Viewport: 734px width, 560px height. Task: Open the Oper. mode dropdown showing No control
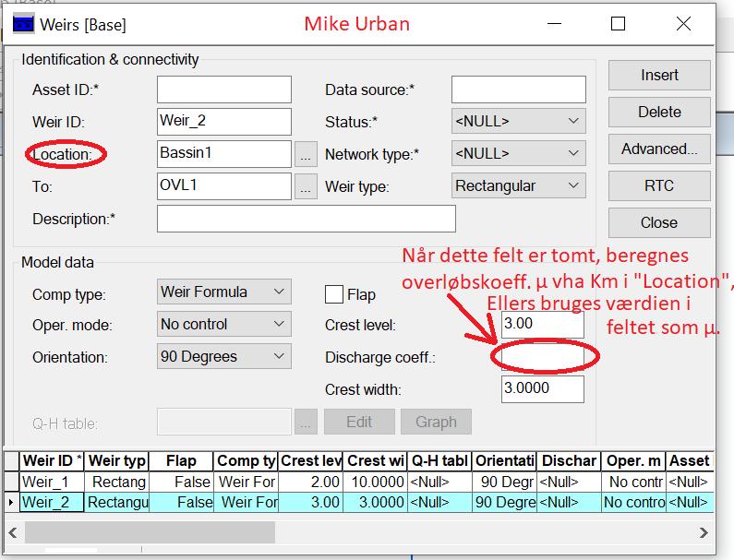[224, 324]
